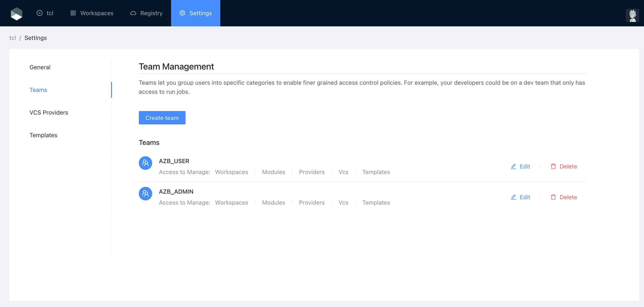644x307 pixels.
Task: Click the pencil icon for AZB_ADMIN
Action: (x=514, y=197)
